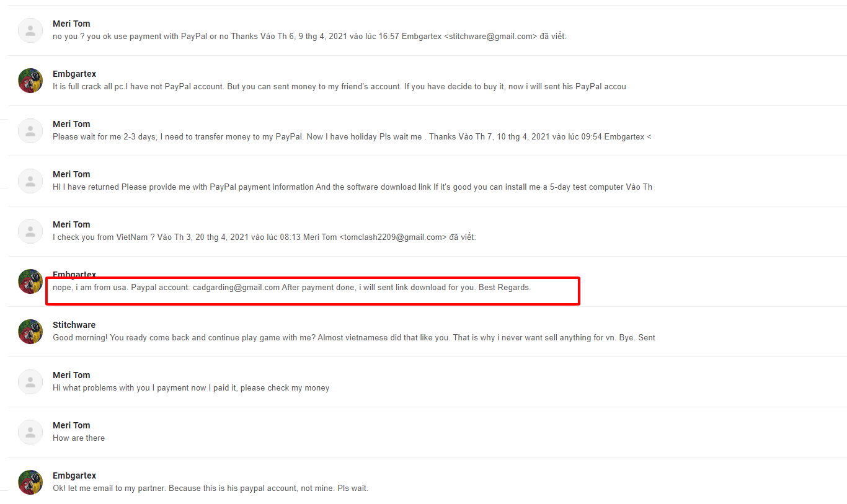The image size is (847, 504).
Task: Click Meri Tom's avatar on PayPal question message
Action: point(30,30)
